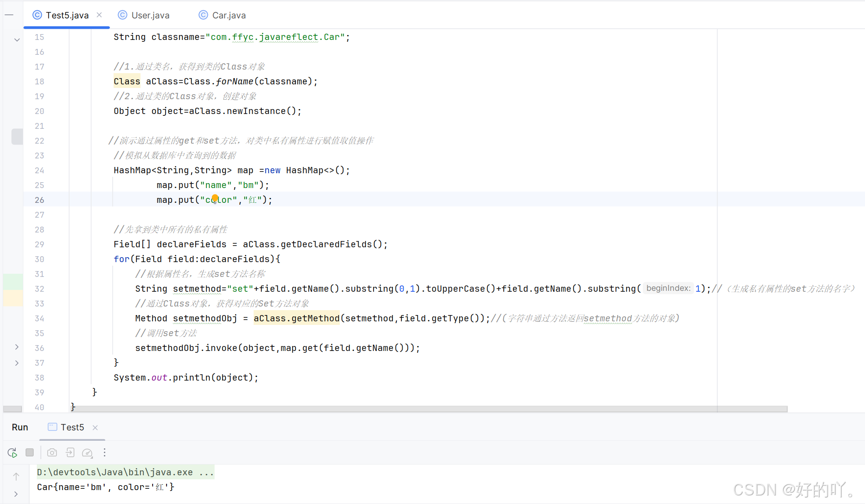Close the Test5 run tab
The image size is (865, 504).
95,428
